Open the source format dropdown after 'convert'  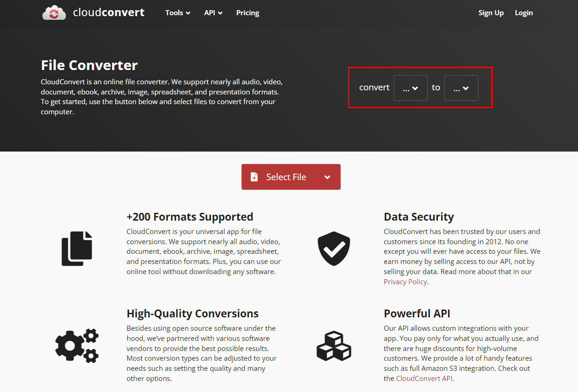pyautogui.click(x=410, y=88)
